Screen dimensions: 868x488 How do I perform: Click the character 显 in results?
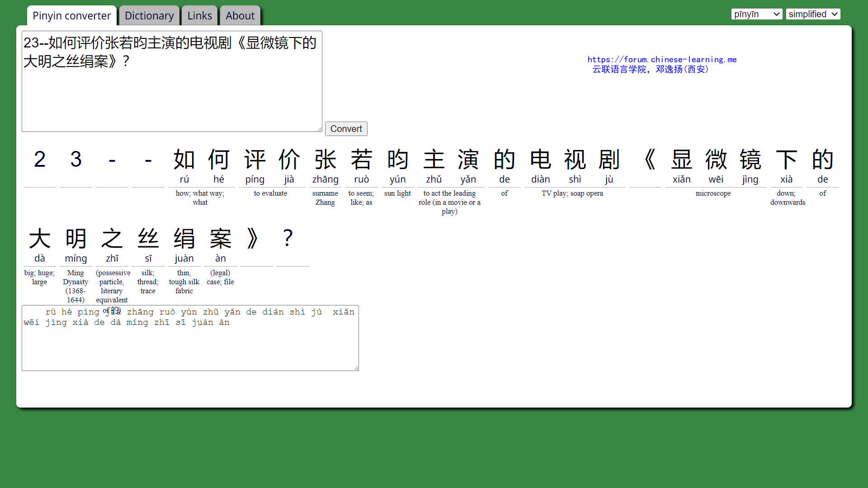[682, 160]
